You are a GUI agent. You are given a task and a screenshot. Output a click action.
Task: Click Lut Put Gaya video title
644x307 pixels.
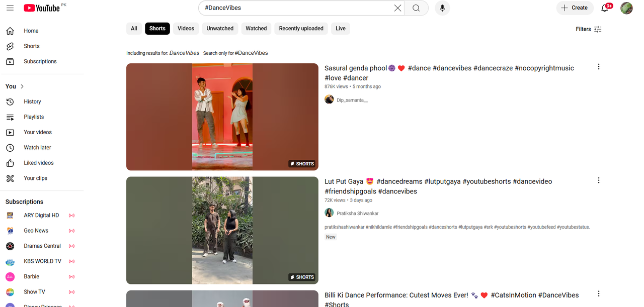pyautogui.click(x=438, y=186)
